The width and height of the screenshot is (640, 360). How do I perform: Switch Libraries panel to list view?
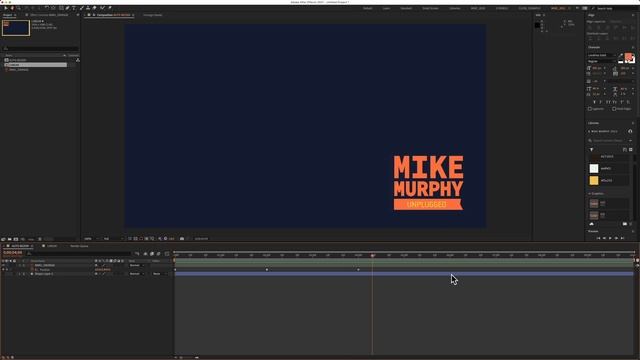click(624, 150)
